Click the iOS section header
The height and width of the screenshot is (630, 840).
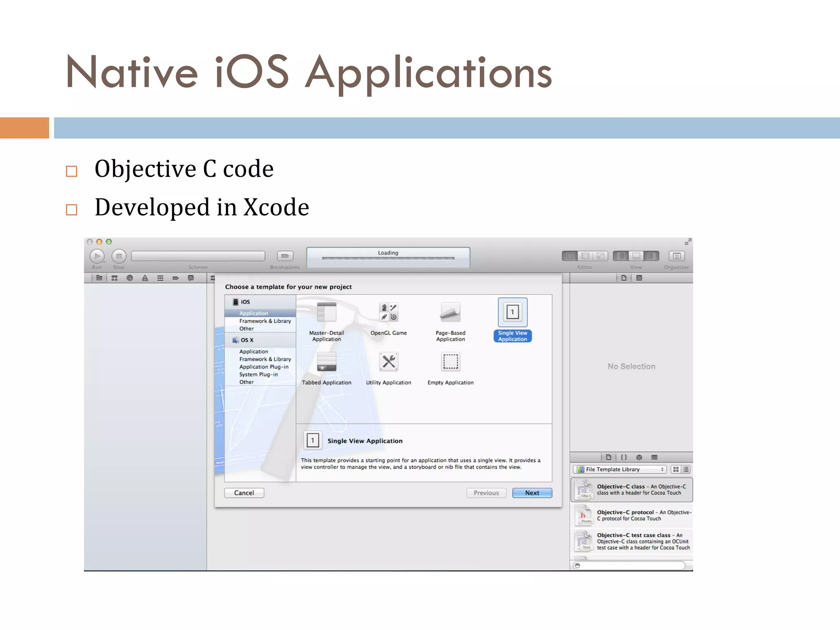pyautogui.click(x=260, y=302)
